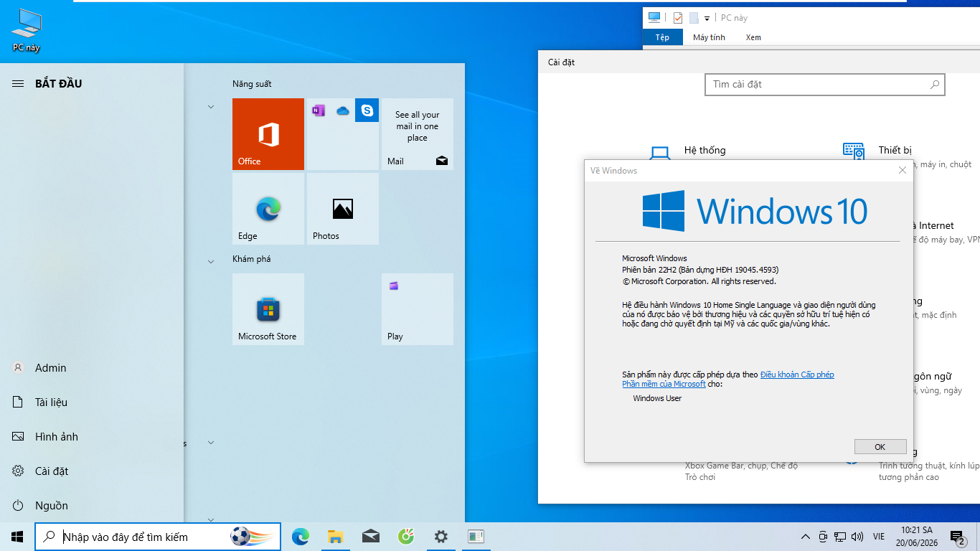Launch the green Cốc Cốc browser on the taskbar
Viewport: 980px width, 551px height.
(x=406, y=537)
